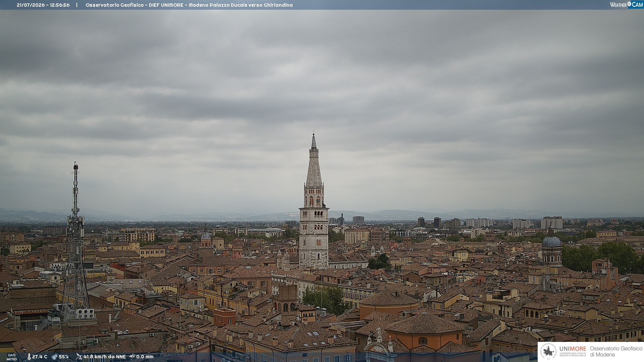Click the humidity water droplets icon
Viewport: 644px width, 362px height.
[x=54, y=357]
